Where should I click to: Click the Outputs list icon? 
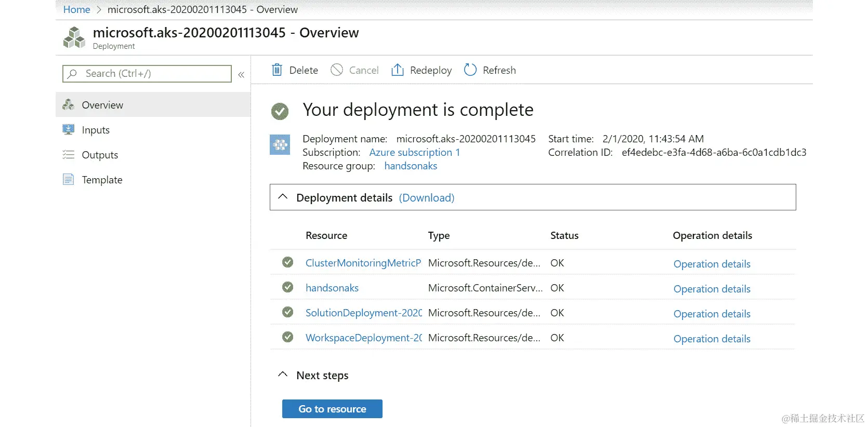[x=69, y=154]
